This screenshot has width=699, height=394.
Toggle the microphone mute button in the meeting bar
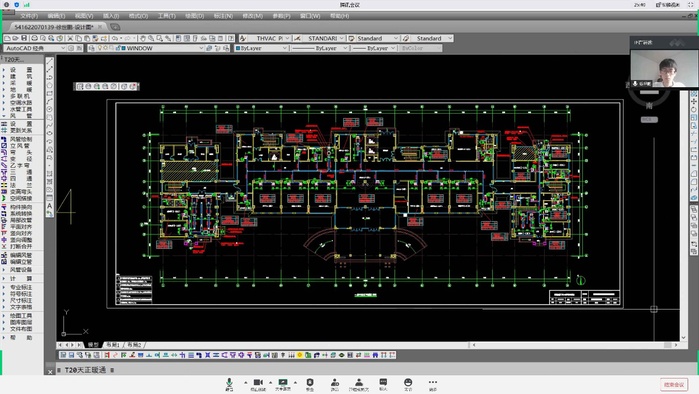[229, 384]
